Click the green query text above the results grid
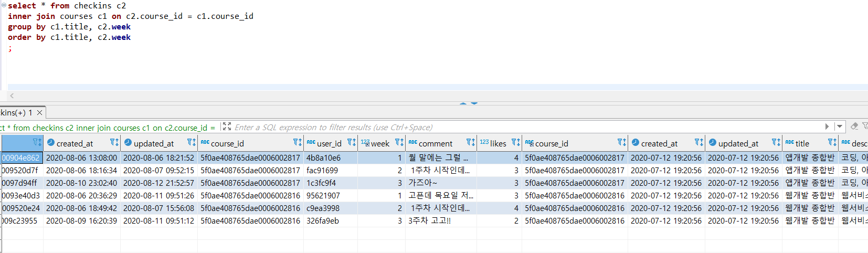 (x=108, y=128)
